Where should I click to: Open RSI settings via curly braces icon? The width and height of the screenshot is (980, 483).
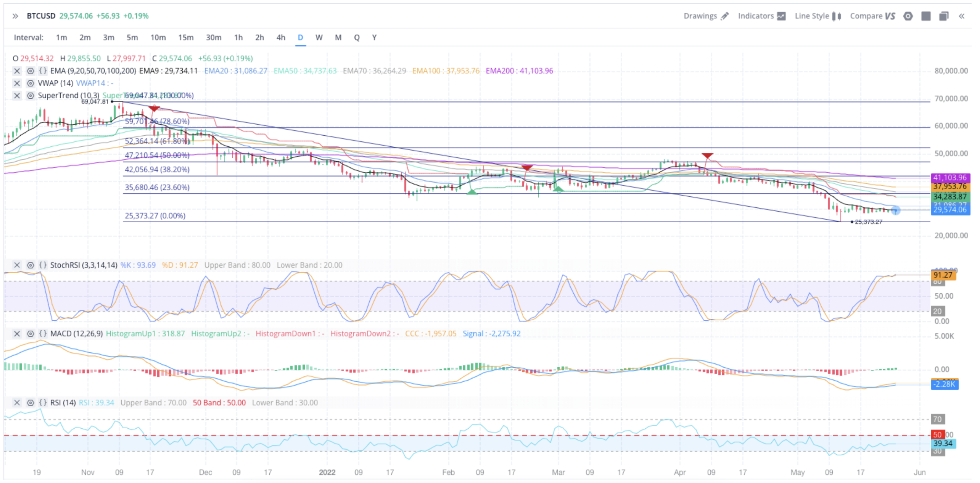click(43, 403)
